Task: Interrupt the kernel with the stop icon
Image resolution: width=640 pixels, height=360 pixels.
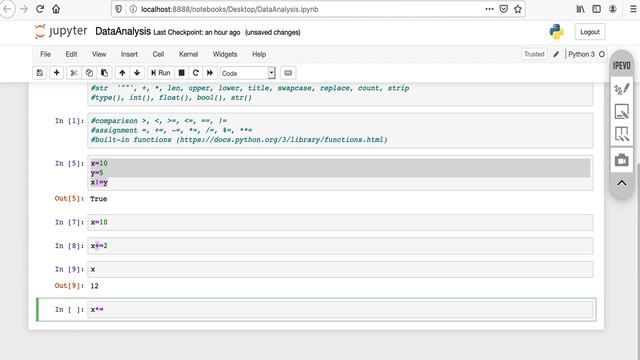Action: pos(182,73)
